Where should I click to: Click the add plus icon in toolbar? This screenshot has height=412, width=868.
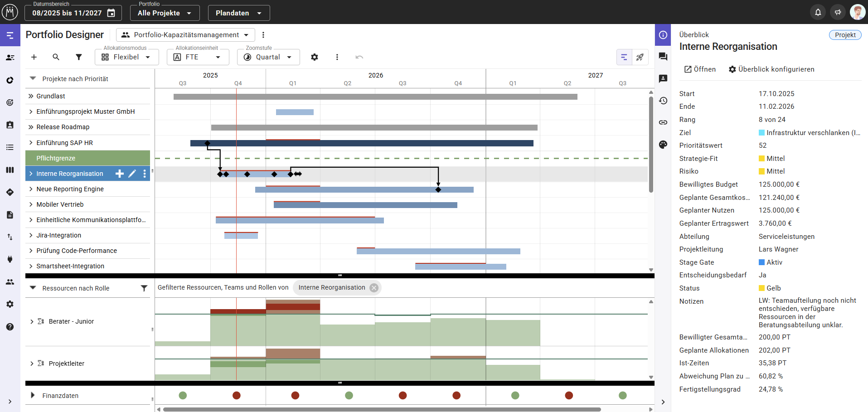pos(34,57)
